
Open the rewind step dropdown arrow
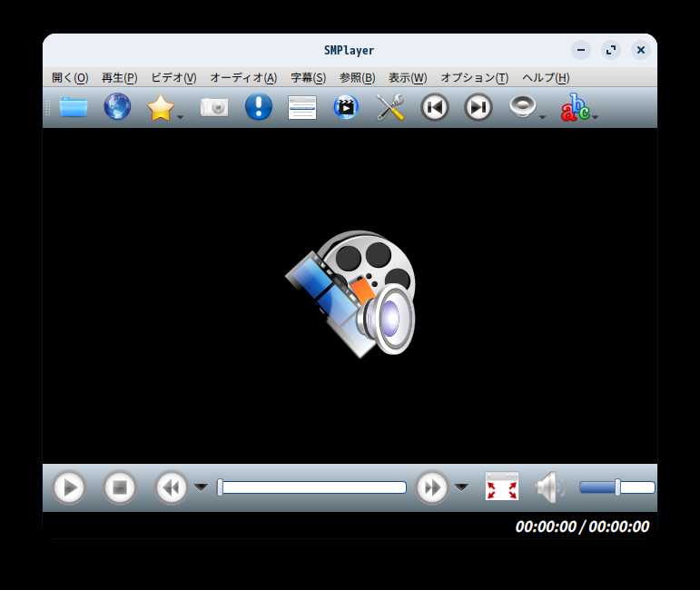[x=201, y=487]
